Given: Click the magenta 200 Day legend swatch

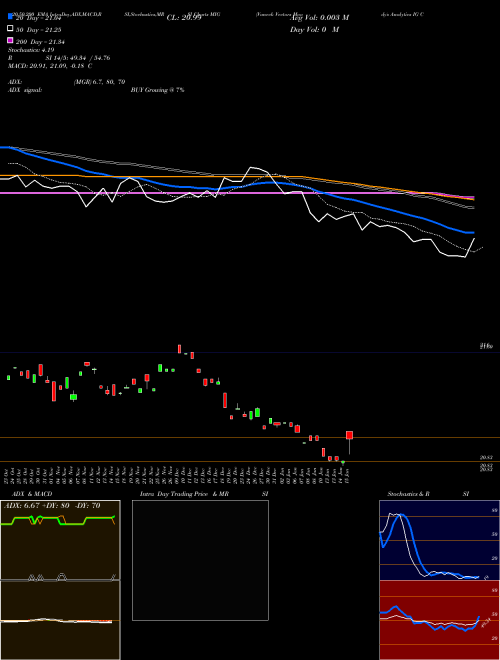Looking at the screenshot, I should (x=10, y=40).
